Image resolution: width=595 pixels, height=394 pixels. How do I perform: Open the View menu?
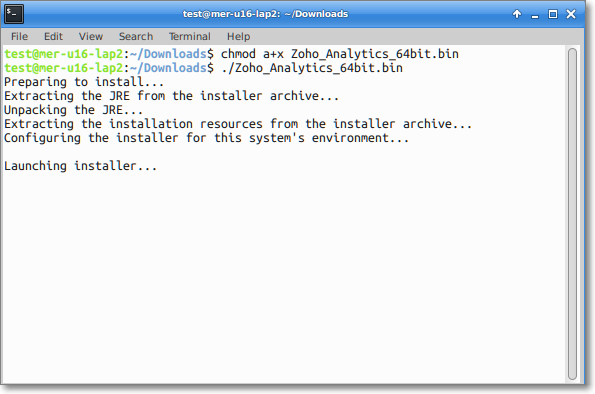coord(91,36)
